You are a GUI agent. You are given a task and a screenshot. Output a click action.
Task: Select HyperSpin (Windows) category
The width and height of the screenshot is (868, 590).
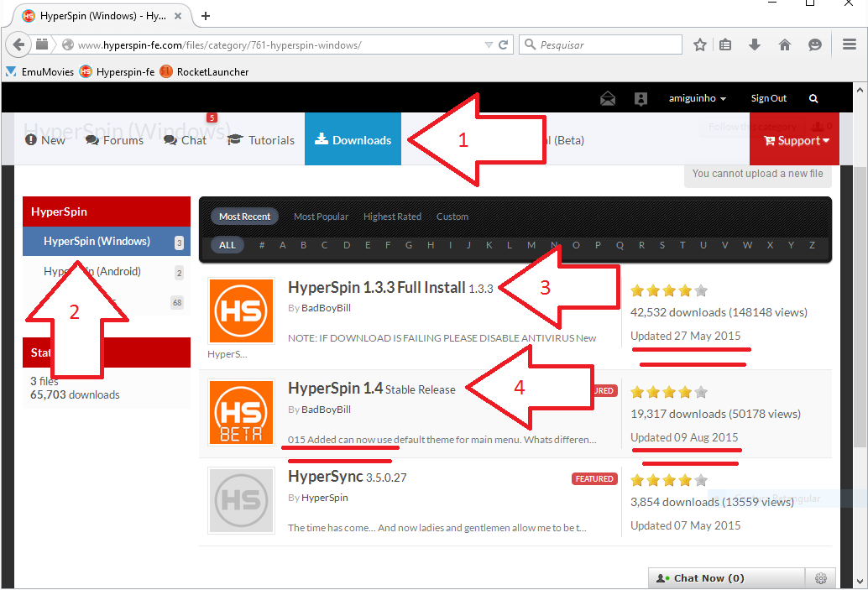pyautogui.click(x=107, y=242)
